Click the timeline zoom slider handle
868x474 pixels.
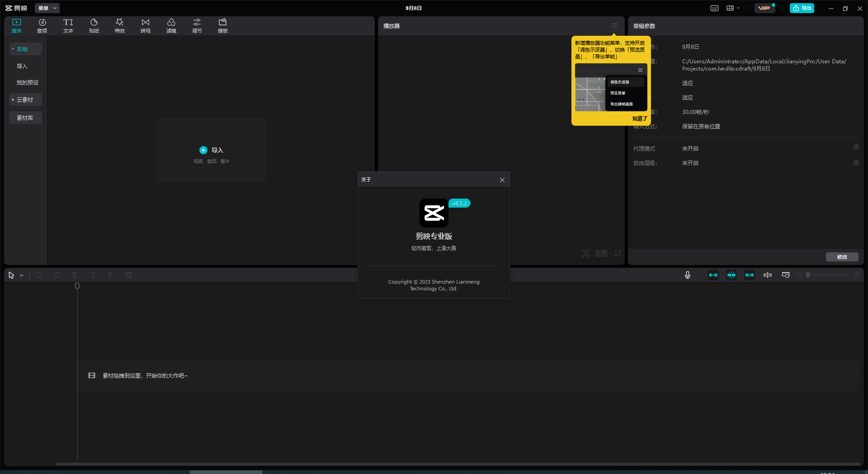pyautogui.click(x=808, y=275)
